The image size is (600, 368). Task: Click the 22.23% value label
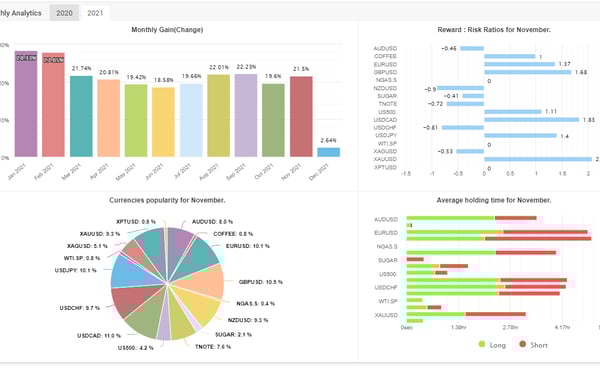[x=246, y=67]
